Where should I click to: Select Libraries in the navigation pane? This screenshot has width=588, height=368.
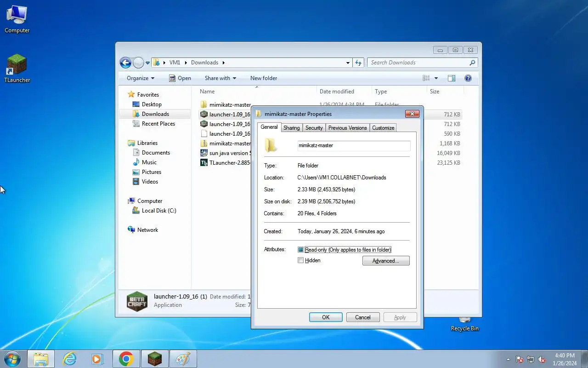tap(147, 143)
